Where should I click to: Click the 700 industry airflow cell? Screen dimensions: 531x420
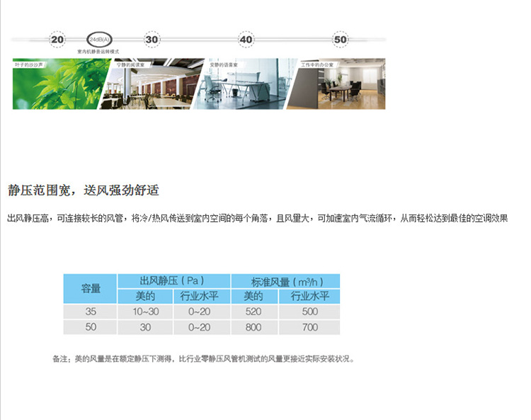pos(309,327)
